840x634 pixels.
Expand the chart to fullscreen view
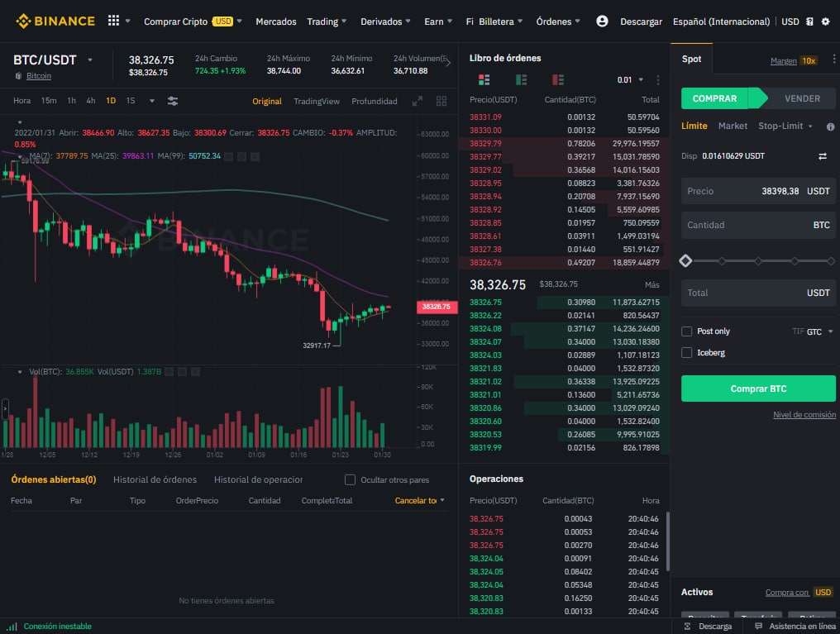pyautogui.click(x=417, y=100)
